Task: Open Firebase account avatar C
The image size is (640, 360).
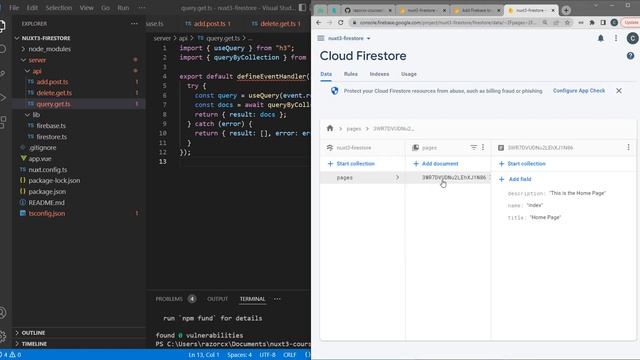Action: click(632, 38)
